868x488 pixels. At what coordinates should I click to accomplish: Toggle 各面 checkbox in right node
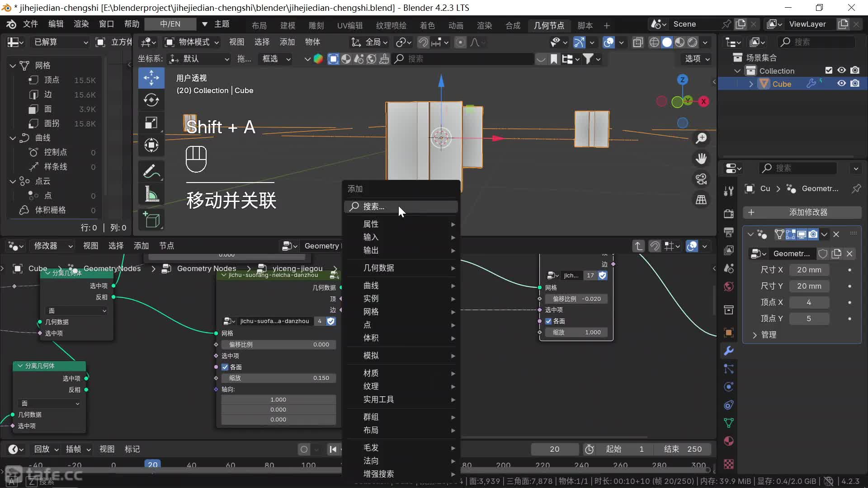[548, 321]
